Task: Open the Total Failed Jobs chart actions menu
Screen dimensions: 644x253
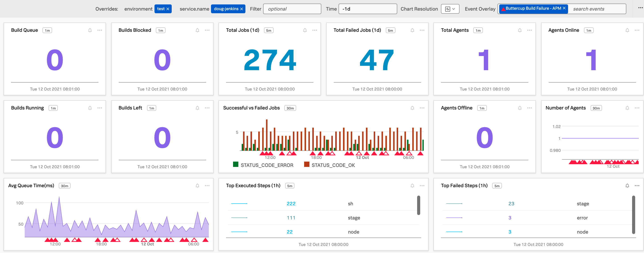Action: click(x=422, y=30)
